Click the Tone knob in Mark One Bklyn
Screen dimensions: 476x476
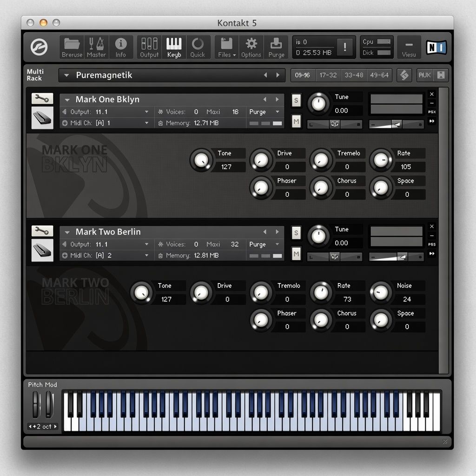click(201, 160)
